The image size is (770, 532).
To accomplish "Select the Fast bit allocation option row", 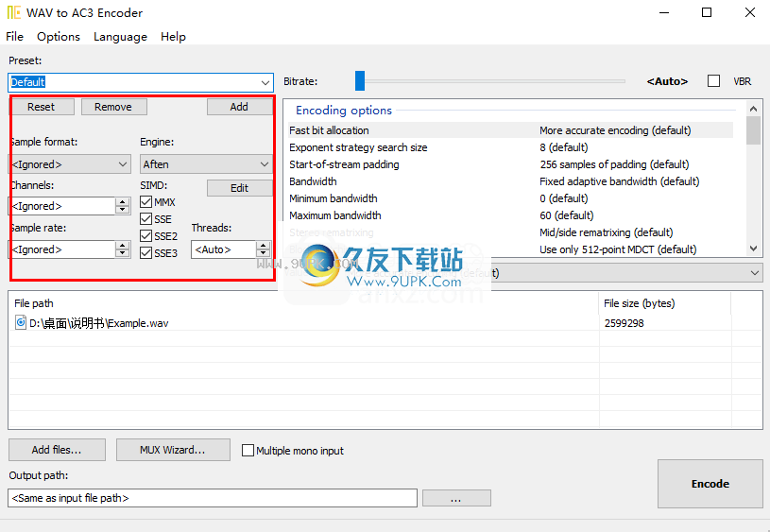I will click(x=511, y=130).
